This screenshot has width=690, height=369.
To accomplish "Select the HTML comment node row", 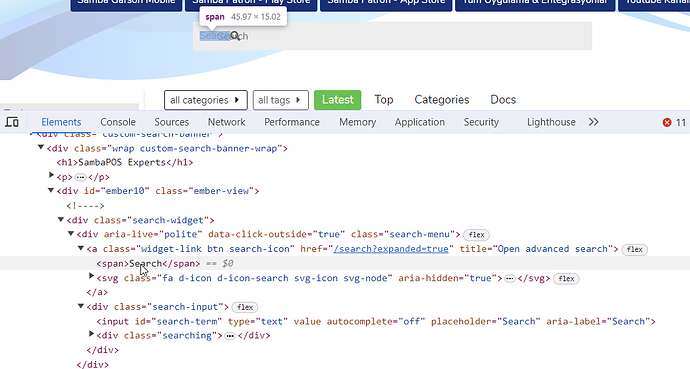I will tap(85, 206).
